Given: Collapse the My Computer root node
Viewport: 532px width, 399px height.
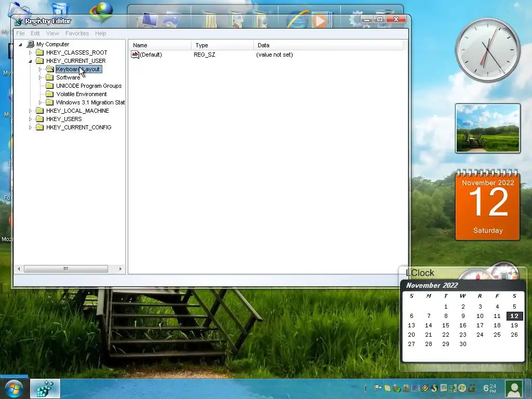Looking at the screenshot, I should click(20, 45).
